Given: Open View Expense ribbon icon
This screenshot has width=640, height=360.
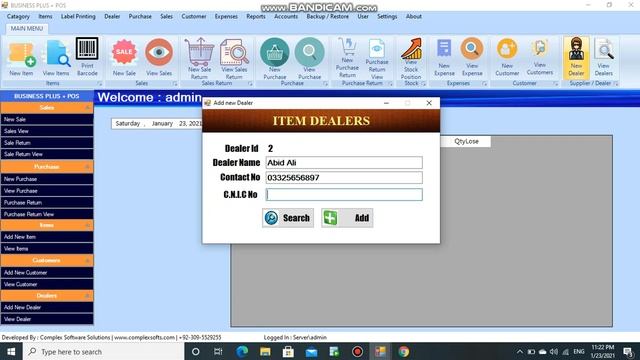Looking at the screenshot, I should (472, 58).
